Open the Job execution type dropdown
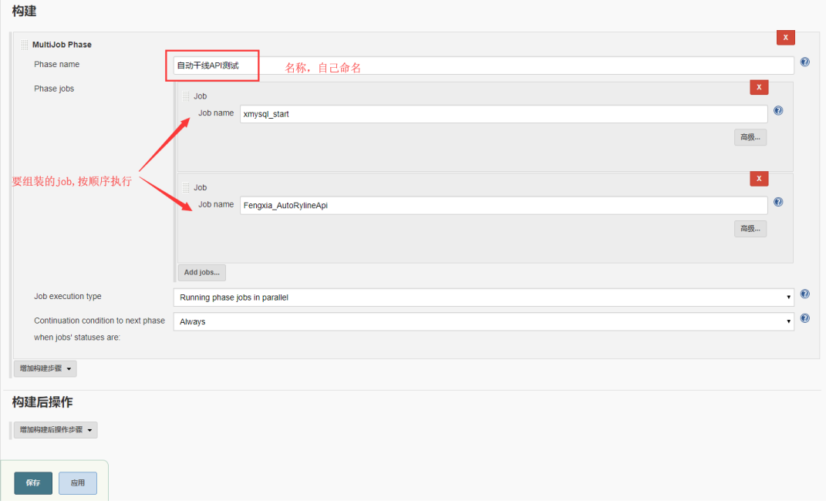This screenshot has width=826, height=504. (x=483, y=297)
